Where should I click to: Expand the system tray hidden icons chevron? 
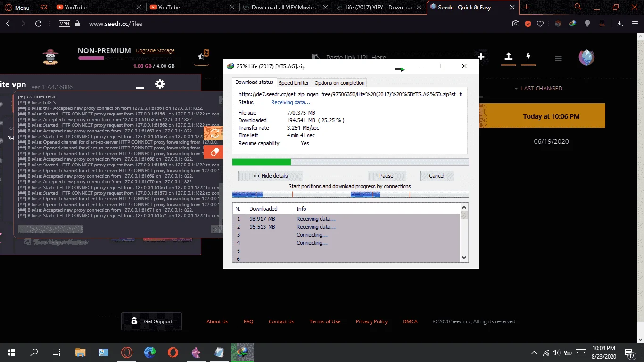534,352
